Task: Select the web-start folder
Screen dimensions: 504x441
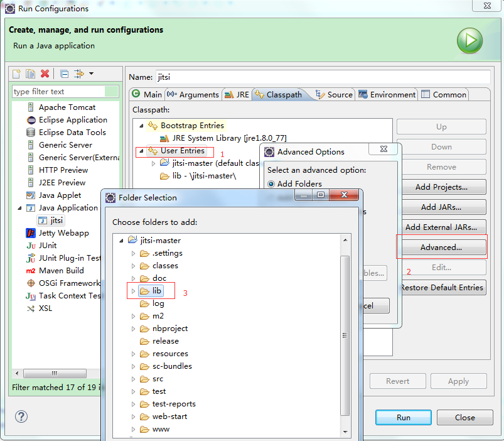Action: point(163,416)
